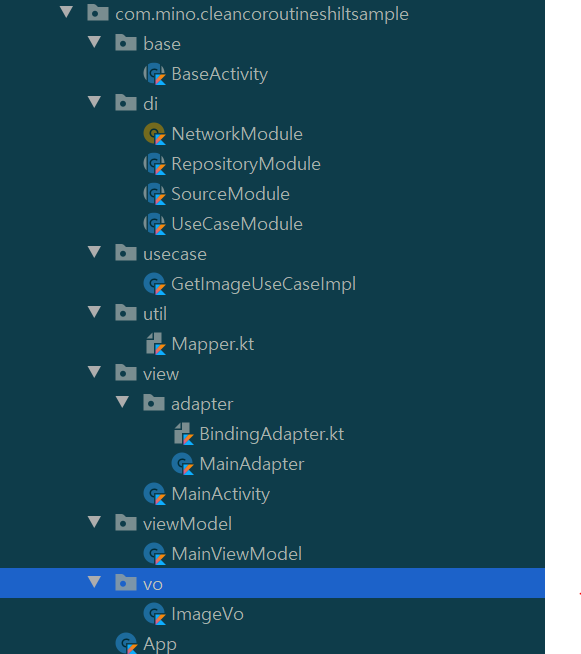This screenshot has height=654, width=581.
Task: Click the com.mino.cleancoroutineshiltsample package icon
Action: (98, 13)
